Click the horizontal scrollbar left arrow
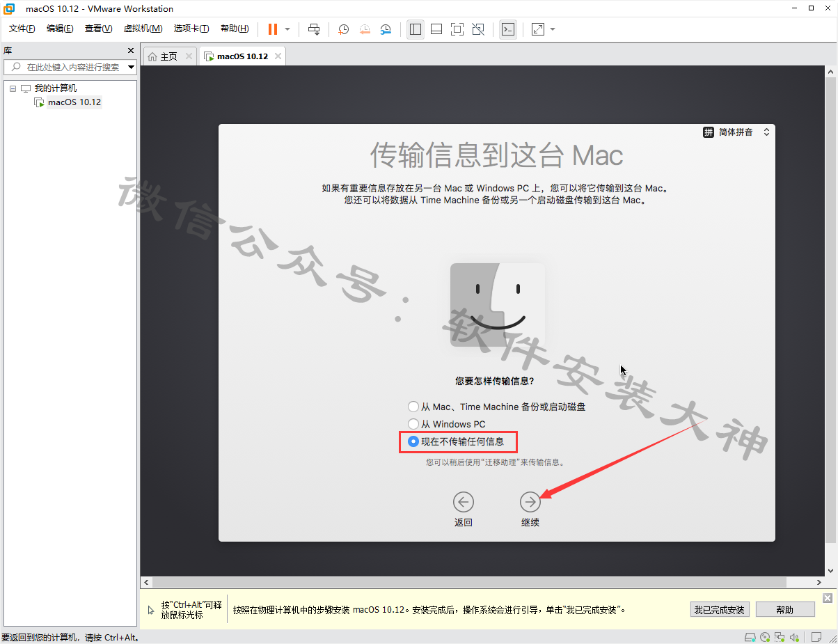This screenshot has height=644, width=838. 145,582
